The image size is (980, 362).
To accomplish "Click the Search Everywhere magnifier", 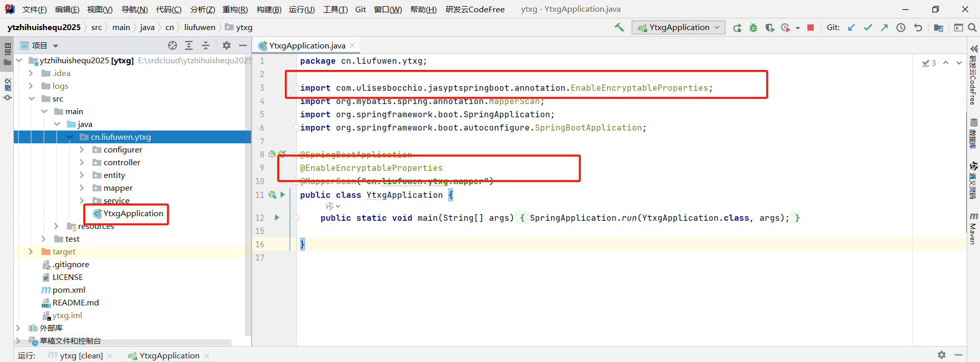I will (972, 28).
